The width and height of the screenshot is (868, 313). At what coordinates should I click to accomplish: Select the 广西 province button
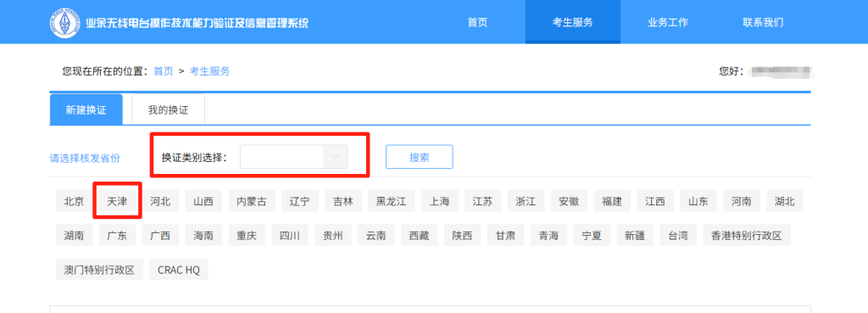160,236
